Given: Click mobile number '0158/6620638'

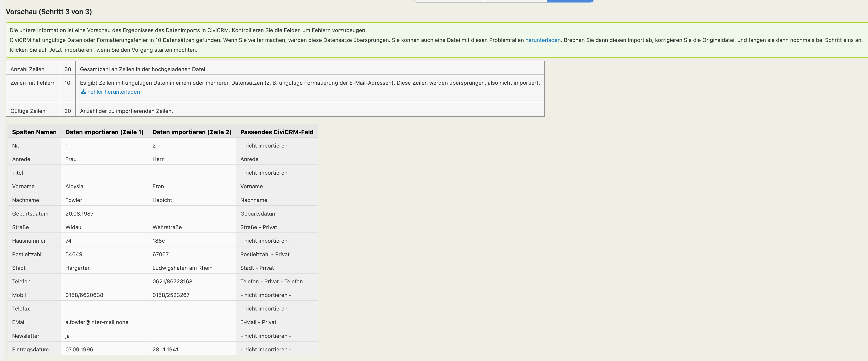Looking at the screenshot, I should point(84,295).
